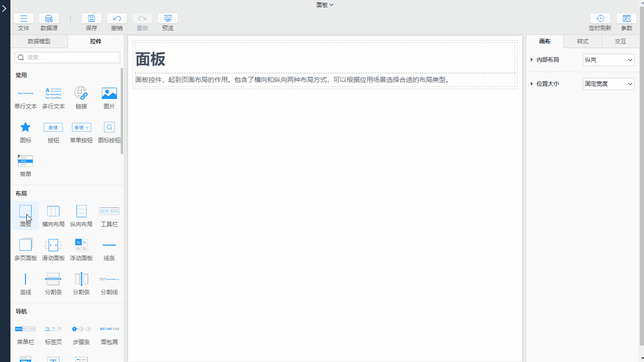Open the 位置大小 dropdown set to 固定宽度
The width and height of the screenshot is (644, 362).
609,84
